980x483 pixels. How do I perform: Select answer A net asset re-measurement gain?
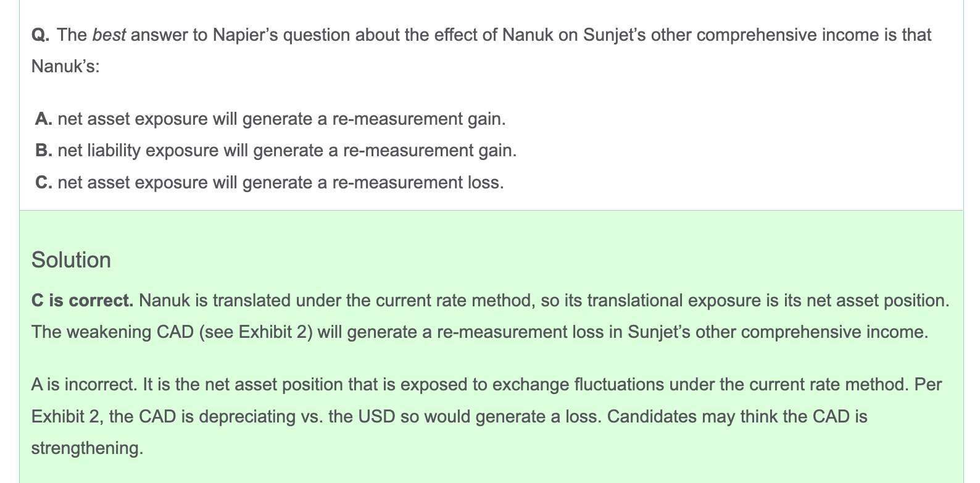pyautogui.click(x=270, y=119)
